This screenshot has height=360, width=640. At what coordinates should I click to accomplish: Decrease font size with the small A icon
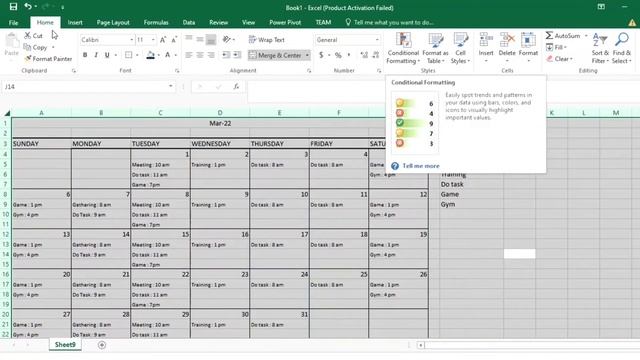[x=174, y=40]
